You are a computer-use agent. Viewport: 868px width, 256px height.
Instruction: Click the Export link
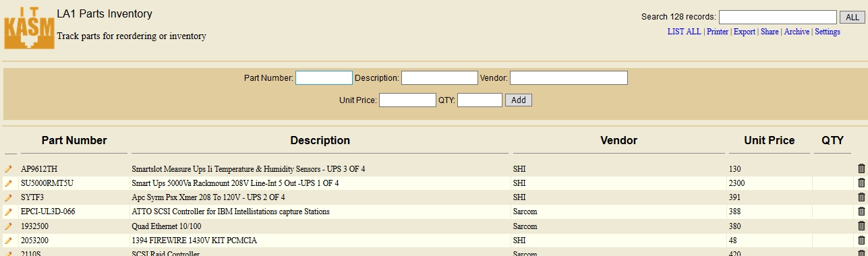click(745, 32)
